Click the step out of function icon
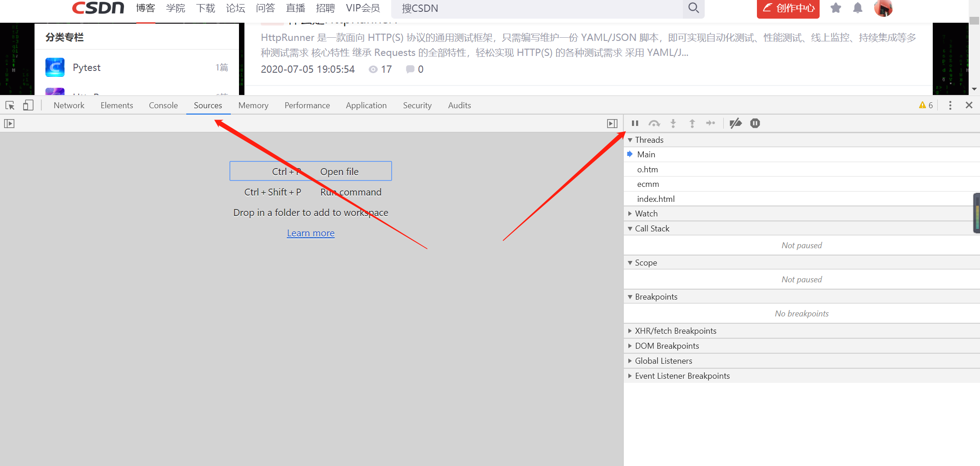The image size is (980, 466). click(692, 123)
